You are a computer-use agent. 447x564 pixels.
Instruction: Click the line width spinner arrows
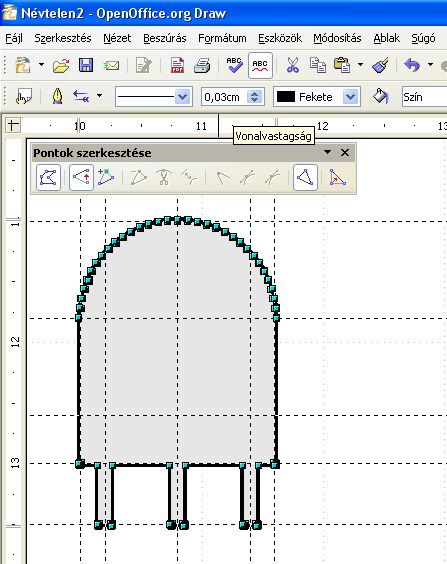click(x=255, y=97)
